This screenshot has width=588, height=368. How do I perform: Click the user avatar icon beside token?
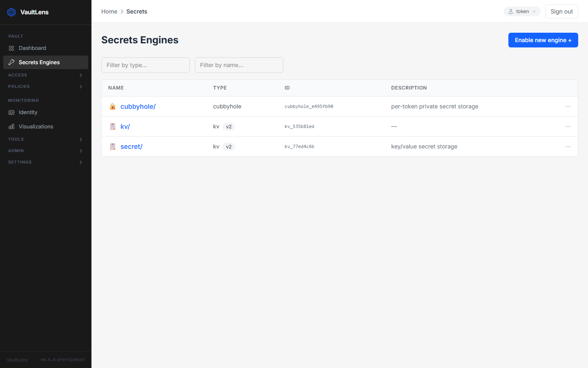click(x=511, y=11)
